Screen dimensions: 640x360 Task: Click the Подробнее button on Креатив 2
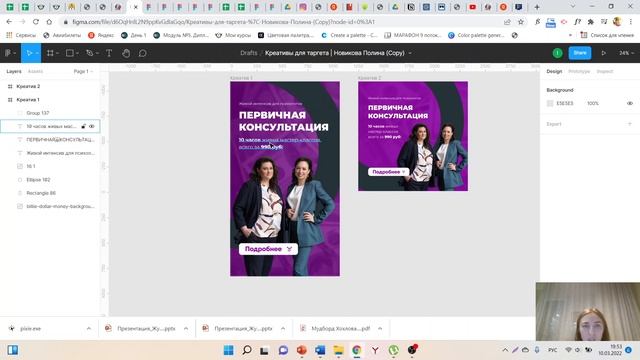(389, 172)
